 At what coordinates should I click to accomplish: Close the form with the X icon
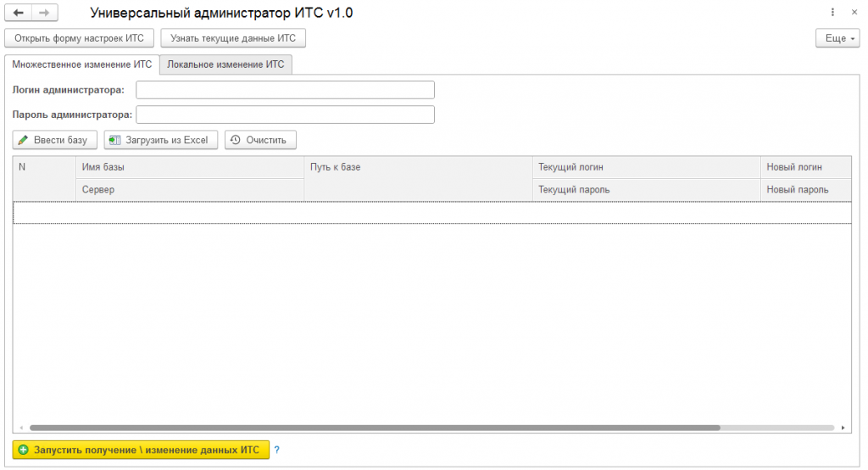(x=854, y=12)
